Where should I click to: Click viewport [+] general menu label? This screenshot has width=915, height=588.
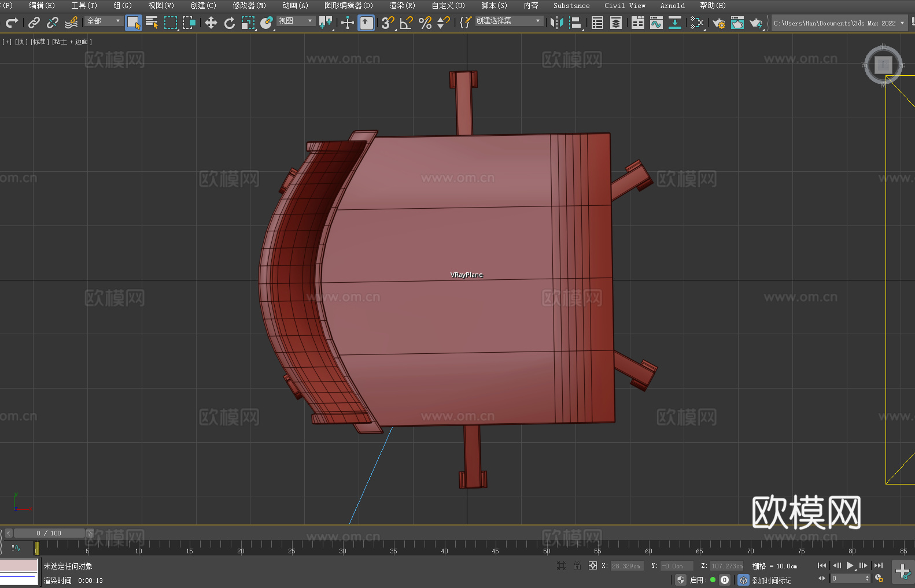tap(7, 42)
